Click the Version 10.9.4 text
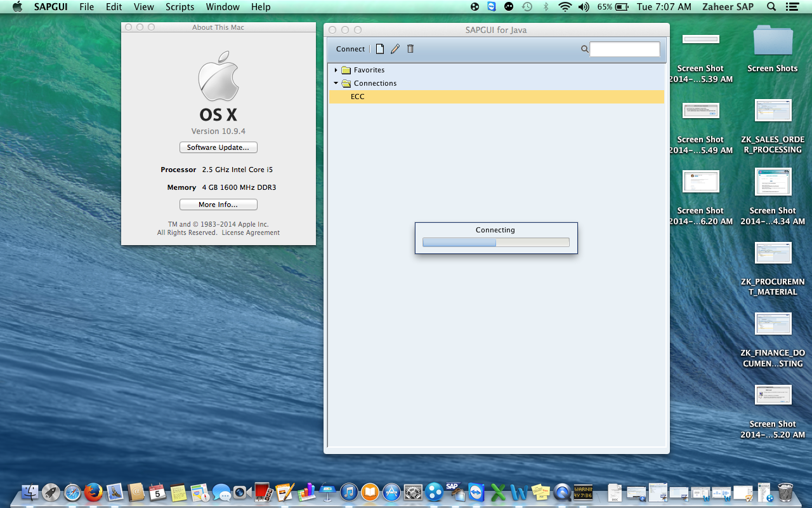The height and width of the screenshot is (508, 812). 218,131
